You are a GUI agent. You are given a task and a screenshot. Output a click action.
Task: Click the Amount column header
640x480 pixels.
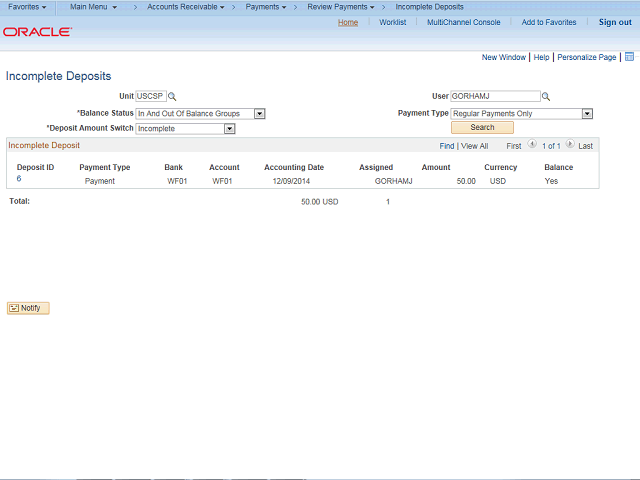436,167
